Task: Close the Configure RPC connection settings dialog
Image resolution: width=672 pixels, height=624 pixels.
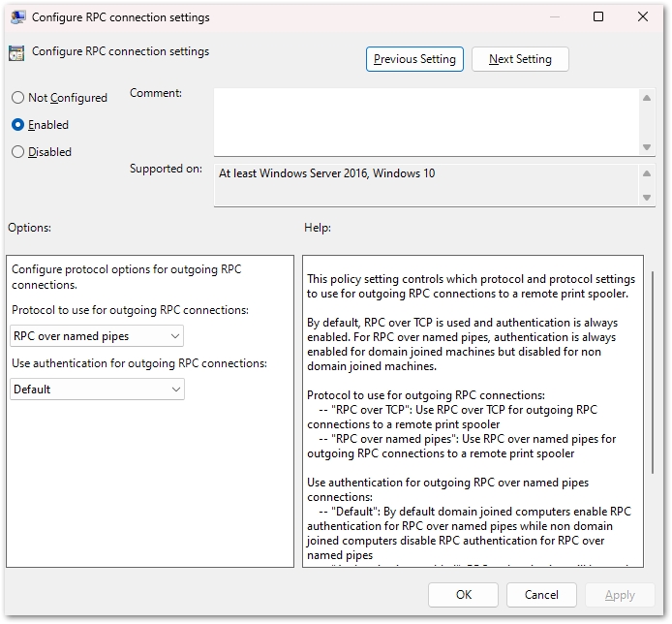Action: [642, 16]
